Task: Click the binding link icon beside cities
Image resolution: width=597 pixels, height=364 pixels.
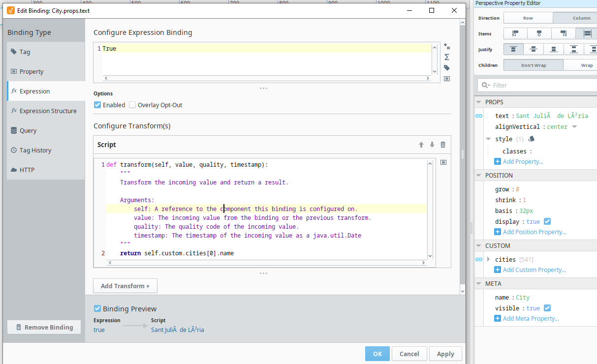Action: coord(479,259)
